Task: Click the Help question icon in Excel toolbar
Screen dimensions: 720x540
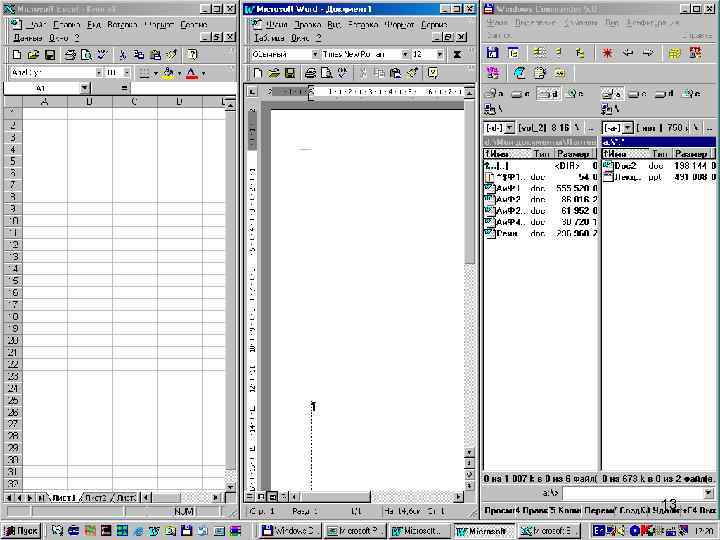Action: (192, 55)
